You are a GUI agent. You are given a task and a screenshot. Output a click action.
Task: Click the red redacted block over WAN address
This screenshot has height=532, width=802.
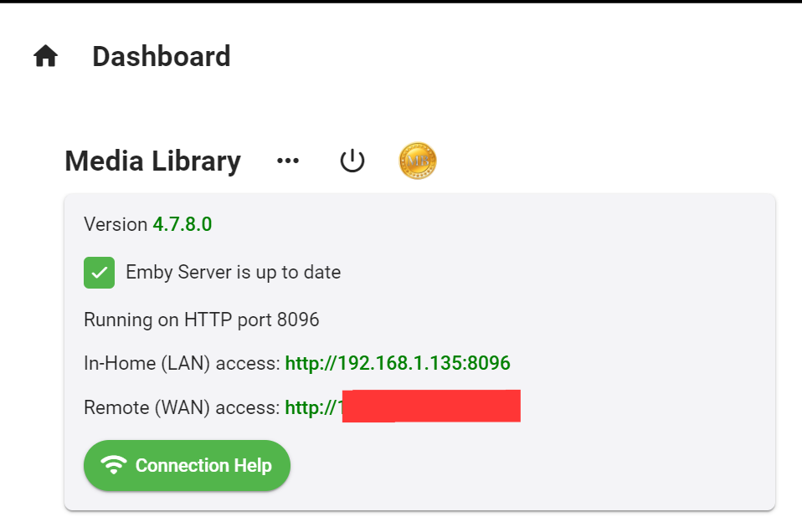coord(432,406)
